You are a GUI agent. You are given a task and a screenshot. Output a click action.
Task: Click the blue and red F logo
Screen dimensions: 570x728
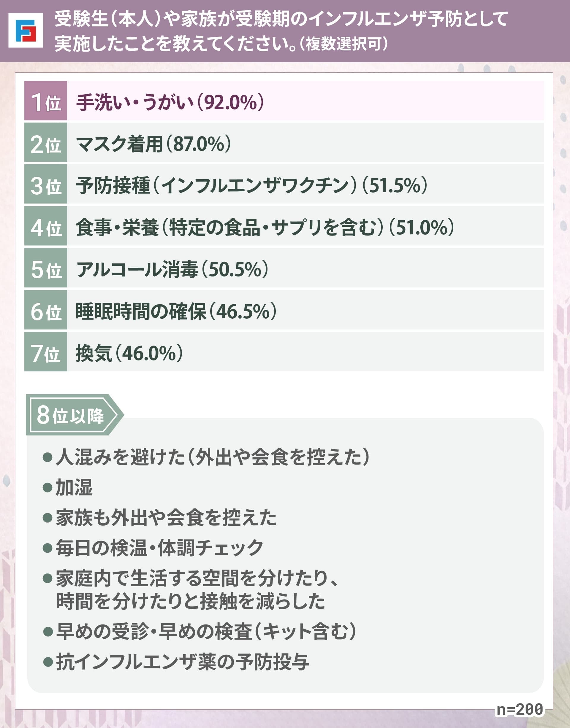pyautogui.click(x=26, y=30)
